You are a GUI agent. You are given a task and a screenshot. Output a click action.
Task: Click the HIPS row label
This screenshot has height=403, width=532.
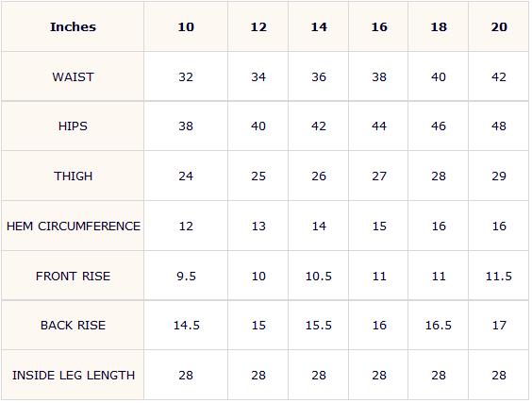point(73,126)
